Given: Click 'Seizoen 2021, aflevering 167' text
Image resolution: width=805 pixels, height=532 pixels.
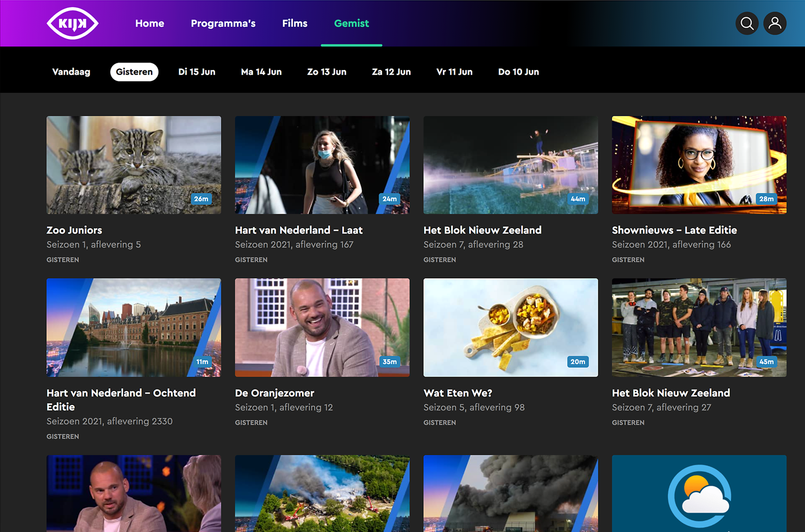Looking at the screenshot, I should click(294, 245).
